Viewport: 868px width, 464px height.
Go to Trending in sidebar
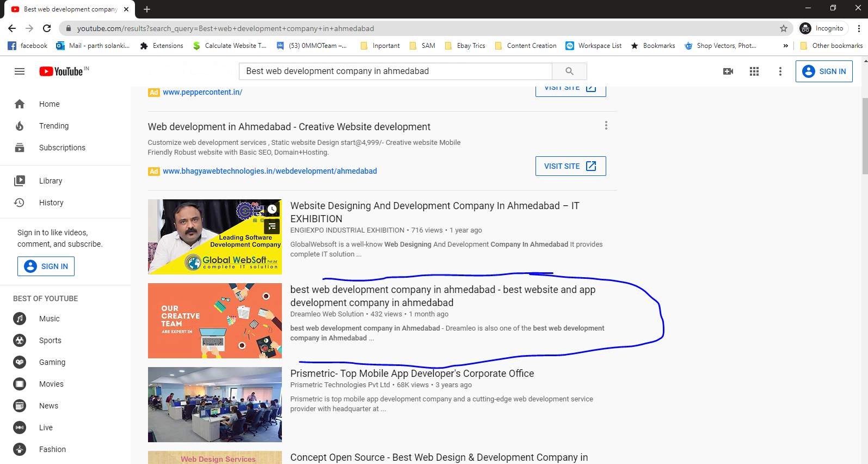coord(54,126)
